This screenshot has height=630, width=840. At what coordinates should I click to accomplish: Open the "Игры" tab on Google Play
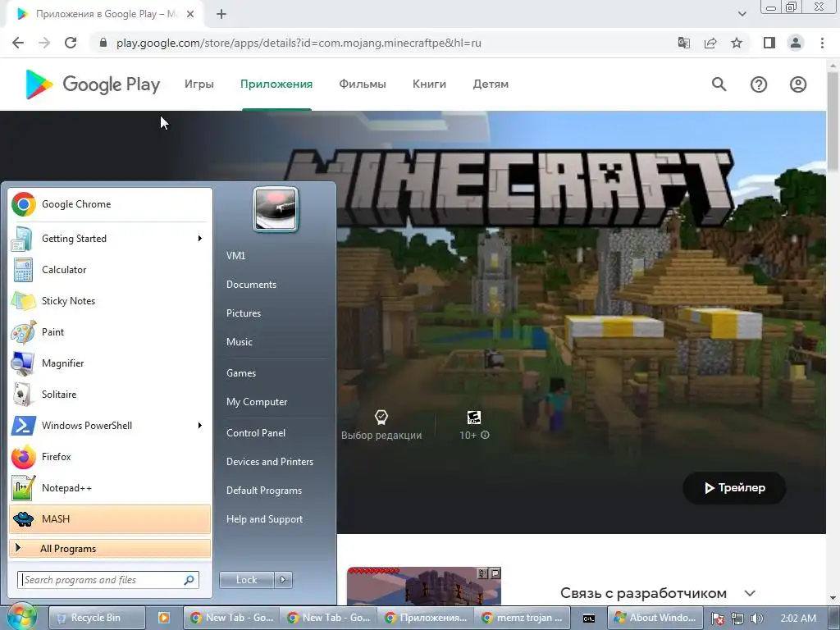click(x=199, y=84)
